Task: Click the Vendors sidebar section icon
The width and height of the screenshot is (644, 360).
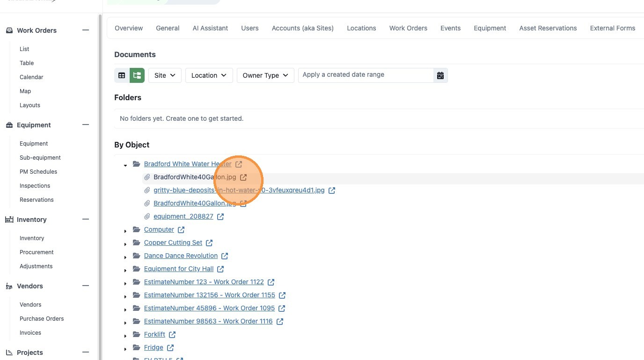Action: (x=9, y=286)
